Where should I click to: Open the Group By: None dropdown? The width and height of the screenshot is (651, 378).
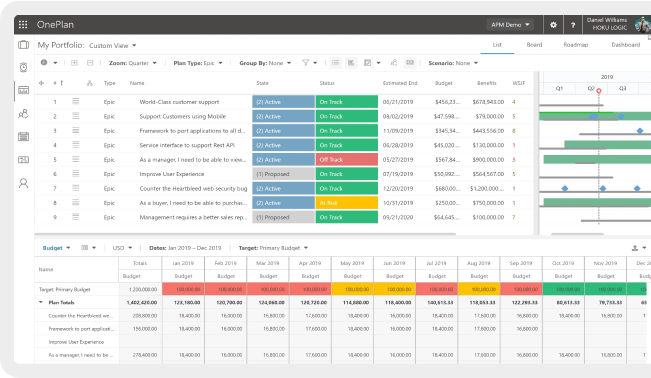tap(265, 63)
